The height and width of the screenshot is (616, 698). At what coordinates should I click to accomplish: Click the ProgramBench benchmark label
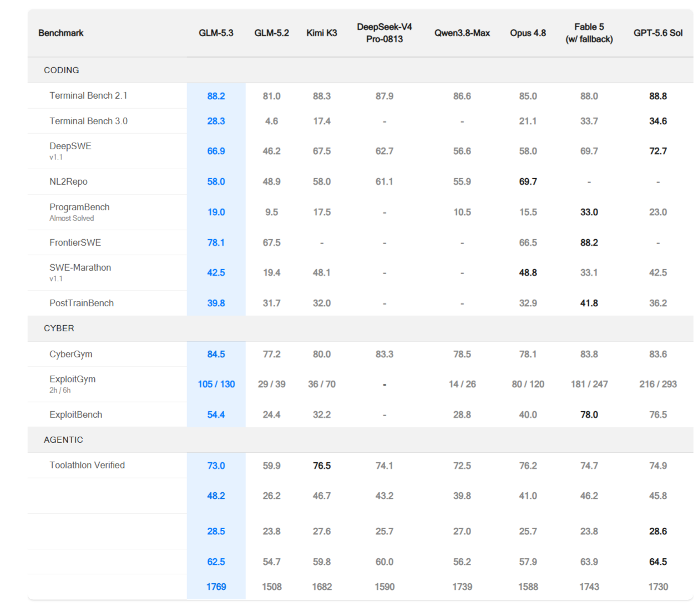79,207
